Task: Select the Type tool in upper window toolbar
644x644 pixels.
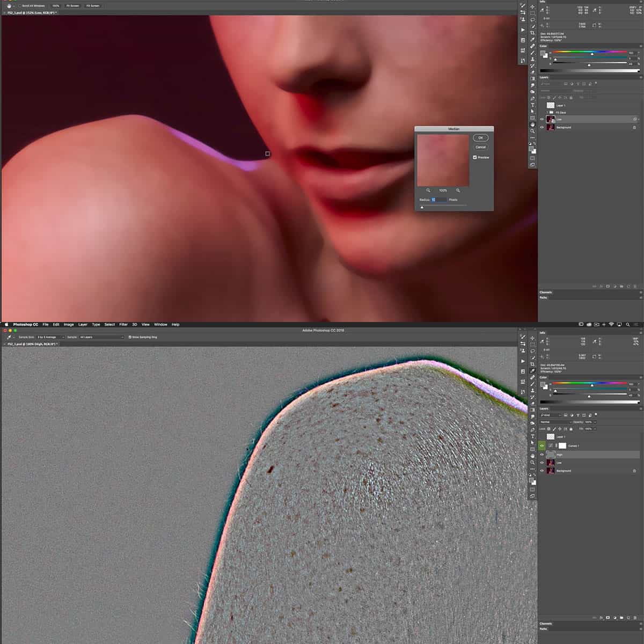Action: click(x=532, y=105)
